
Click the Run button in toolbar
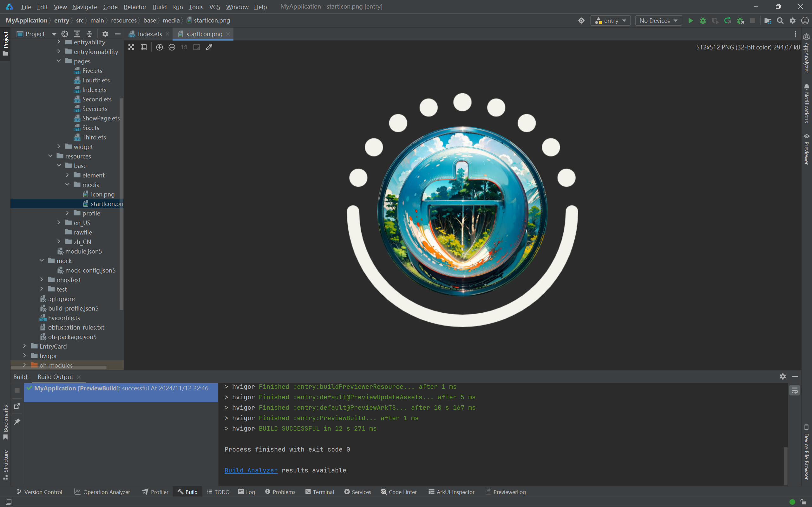tap(691, 21)
